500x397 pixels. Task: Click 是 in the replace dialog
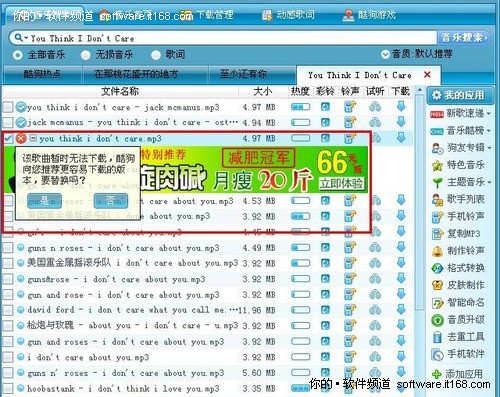pos(44,201)
